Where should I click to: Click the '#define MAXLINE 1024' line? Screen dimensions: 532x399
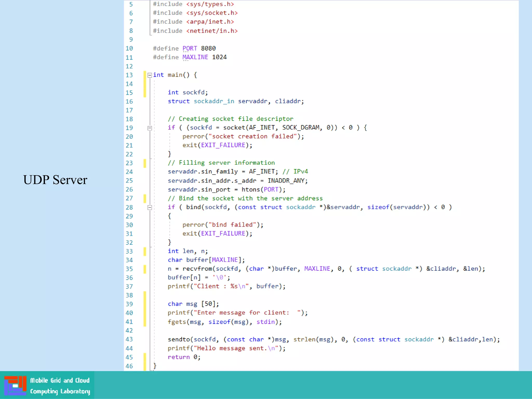click(190, 57)
